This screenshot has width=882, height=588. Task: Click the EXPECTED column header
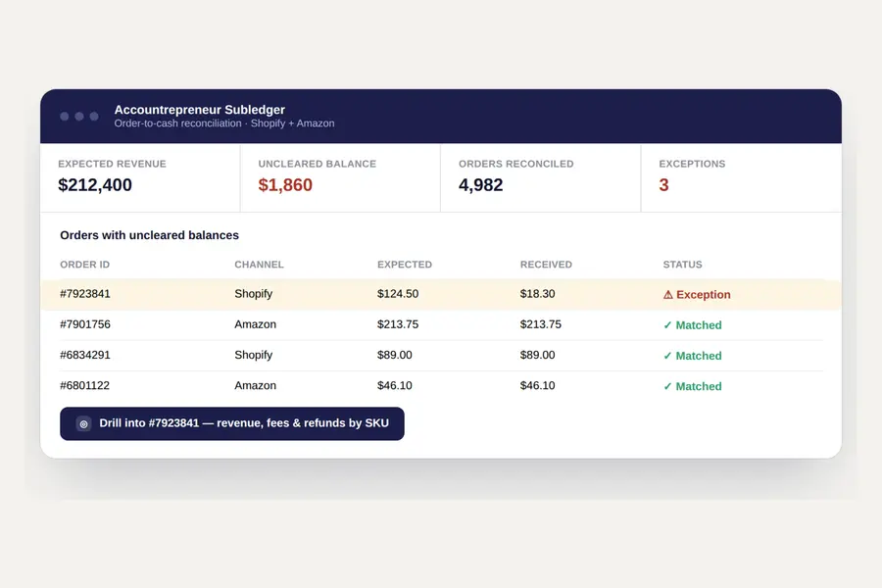point(405,265)
